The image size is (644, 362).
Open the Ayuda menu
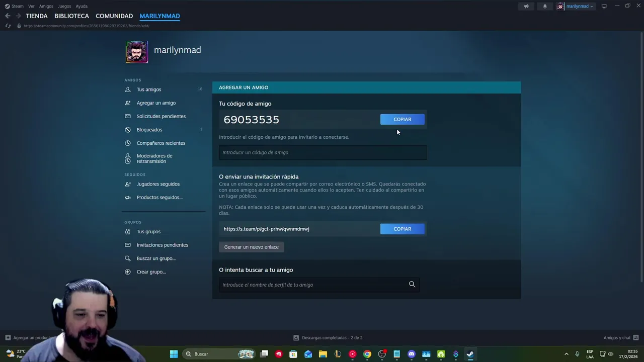click(x=82, y=6)
